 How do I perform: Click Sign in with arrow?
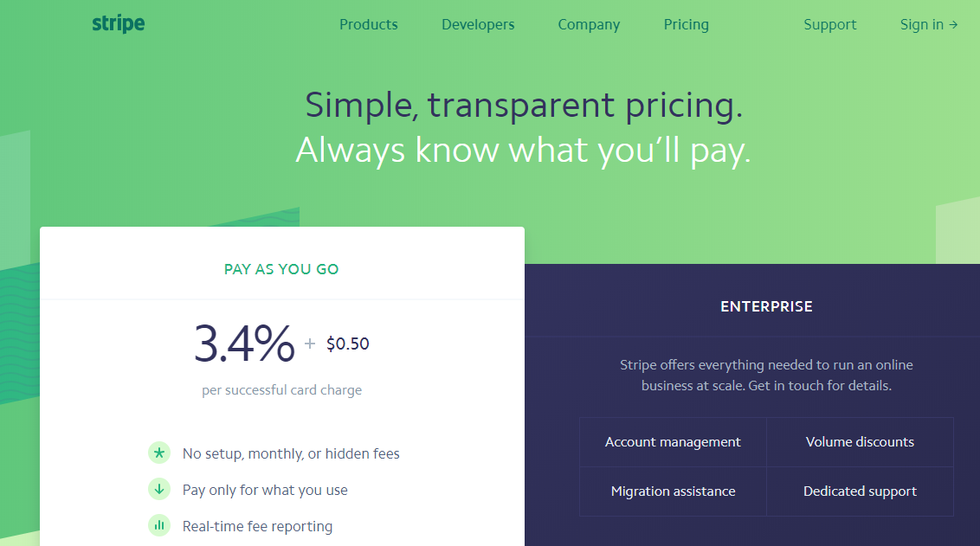pos(929,25)
